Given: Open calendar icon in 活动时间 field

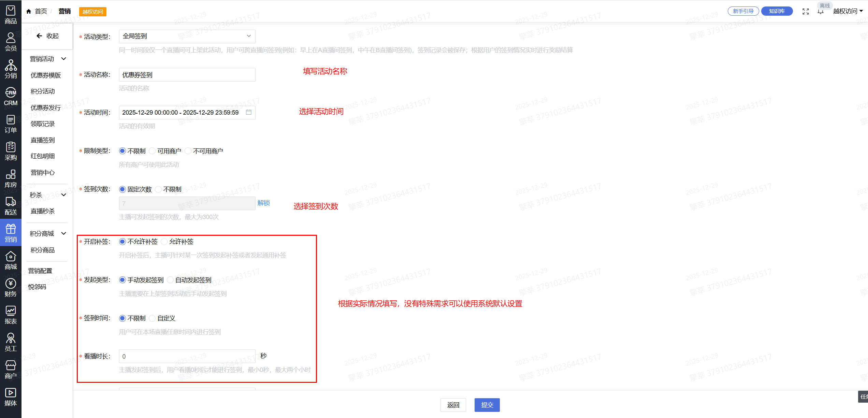Looking at the screenshot, I should (x=249, y=112).
